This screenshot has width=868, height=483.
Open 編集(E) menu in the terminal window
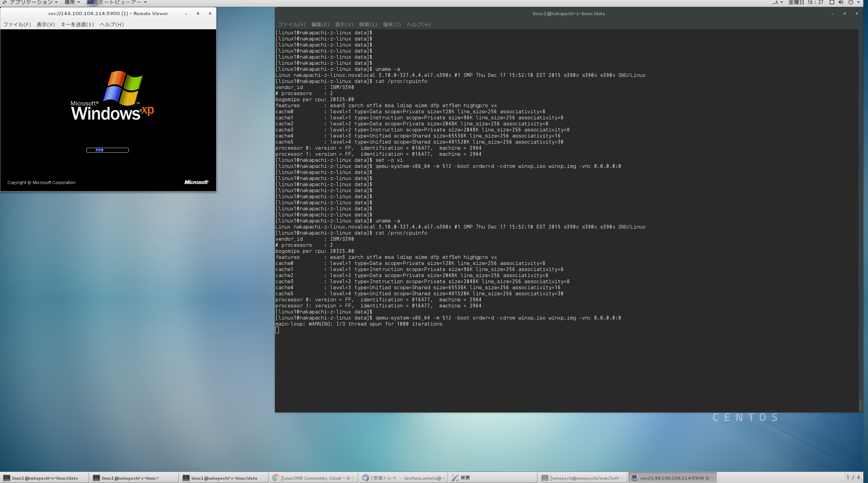click(x=320, y=24)
